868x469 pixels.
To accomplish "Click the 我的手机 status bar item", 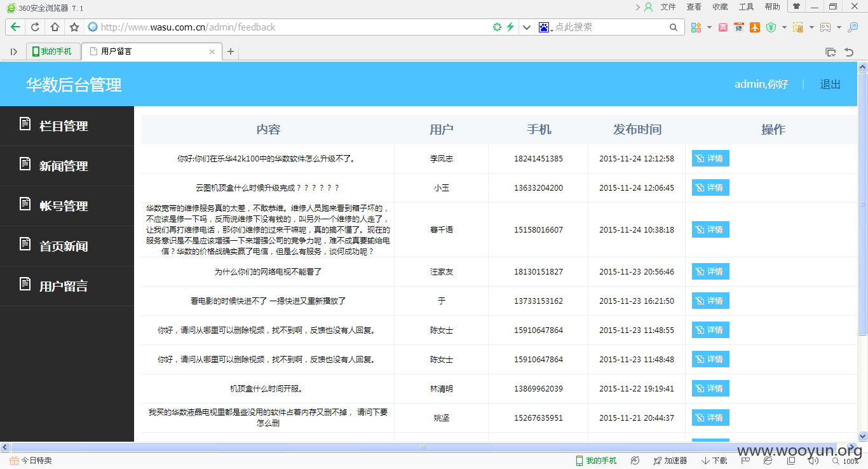I will point(596,461).
